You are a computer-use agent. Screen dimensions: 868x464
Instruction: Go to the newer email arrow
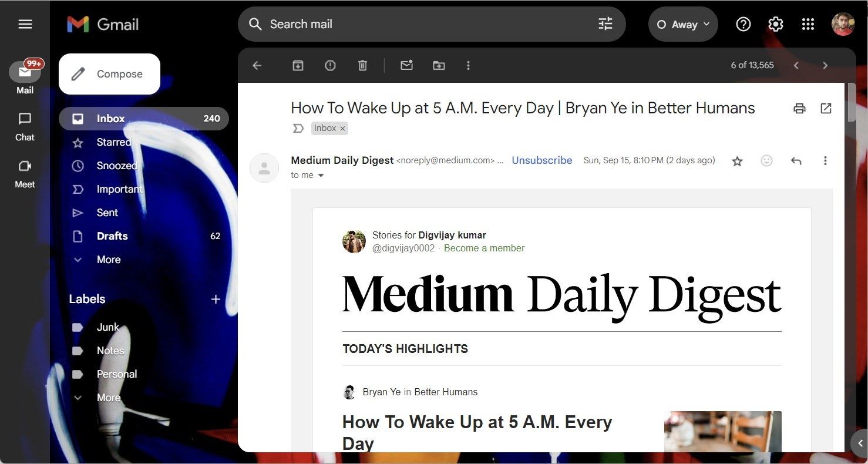796,65
